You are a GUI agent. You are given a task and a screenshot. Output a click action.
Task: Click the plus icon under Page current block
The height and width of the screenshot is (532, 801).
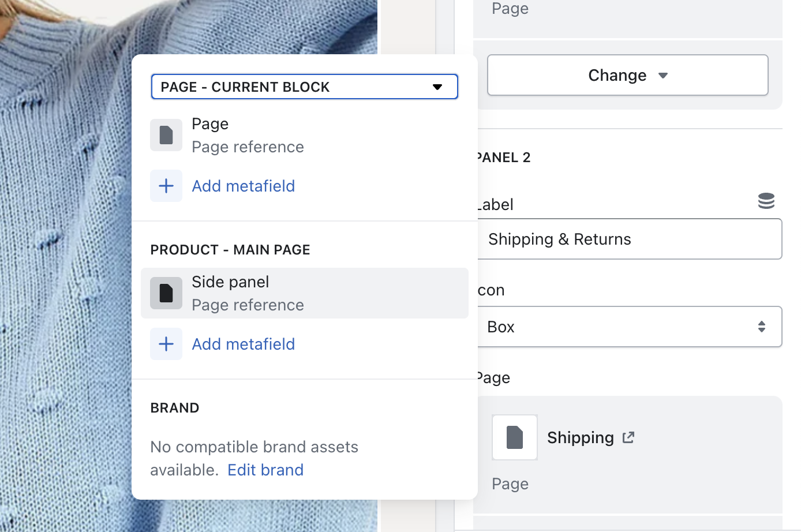[166, 186]
